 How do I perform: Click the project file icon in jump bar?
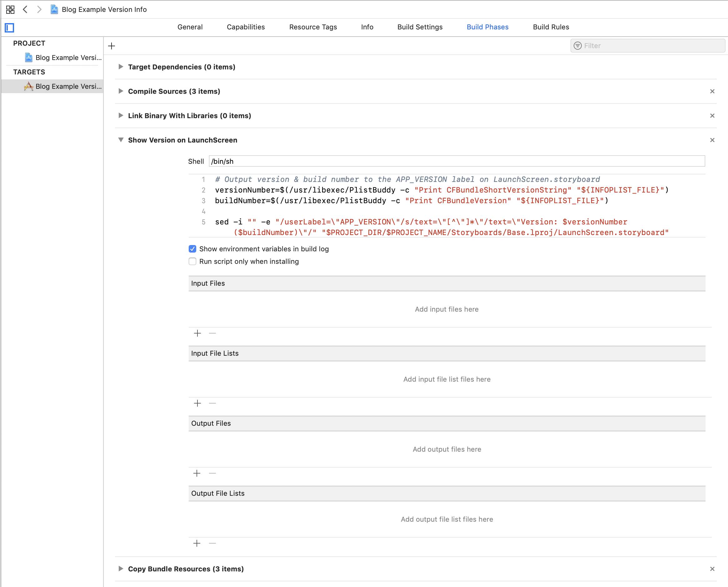(x=54, y=9)
